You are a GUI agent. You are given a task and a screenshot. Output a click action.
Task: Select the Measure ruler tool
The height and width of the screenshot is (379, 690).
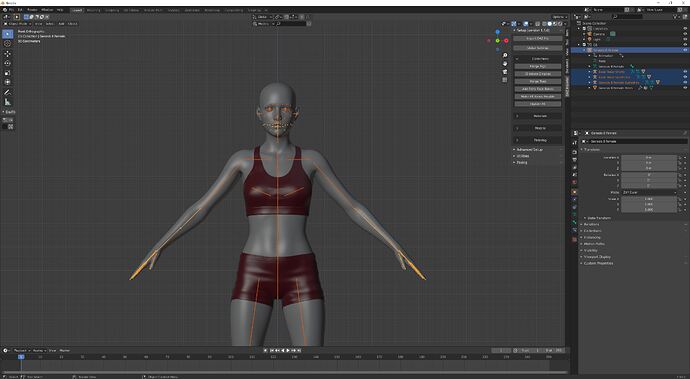[7, 102]
